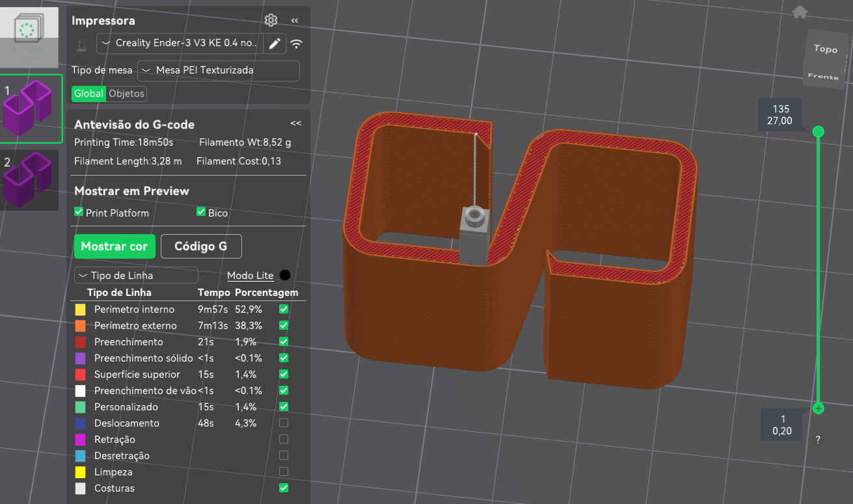Click the printer Wi-Fi connection icon
This screenshot has height=504, width=853.
297,44
